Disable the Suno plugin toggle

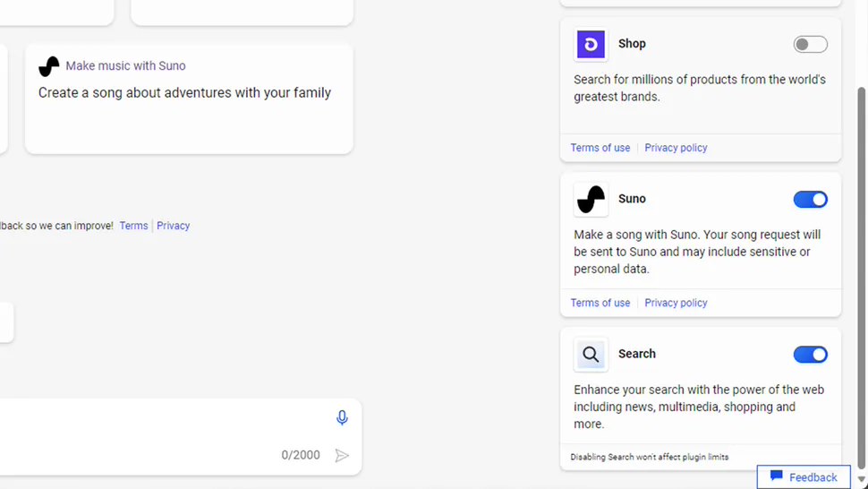(x=810, y=200)
